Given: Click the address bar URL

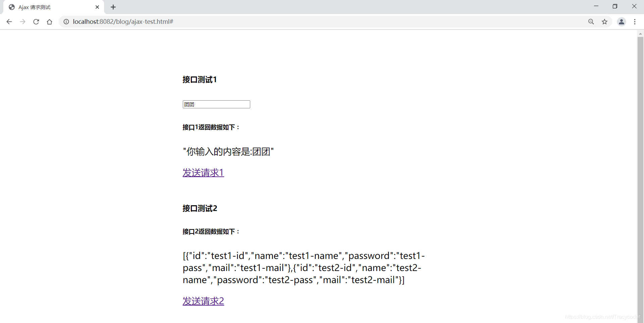Looking at the screenshot, I should pyautogui.click(x=123, y=22).
